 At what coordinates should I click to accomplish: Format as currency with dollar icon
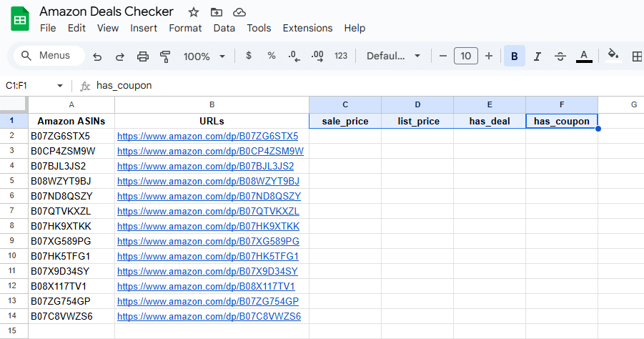pos(248,56)
